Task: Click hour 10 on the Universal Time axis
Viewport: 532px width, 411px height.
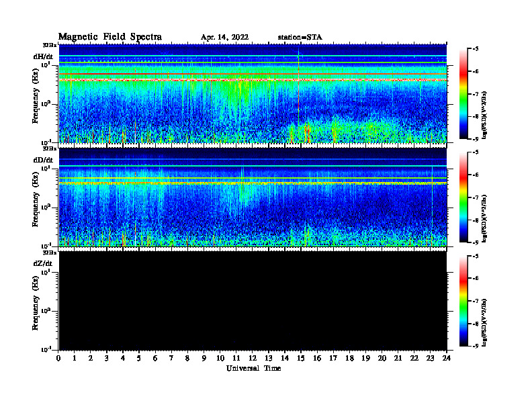Action: [220, 359]
